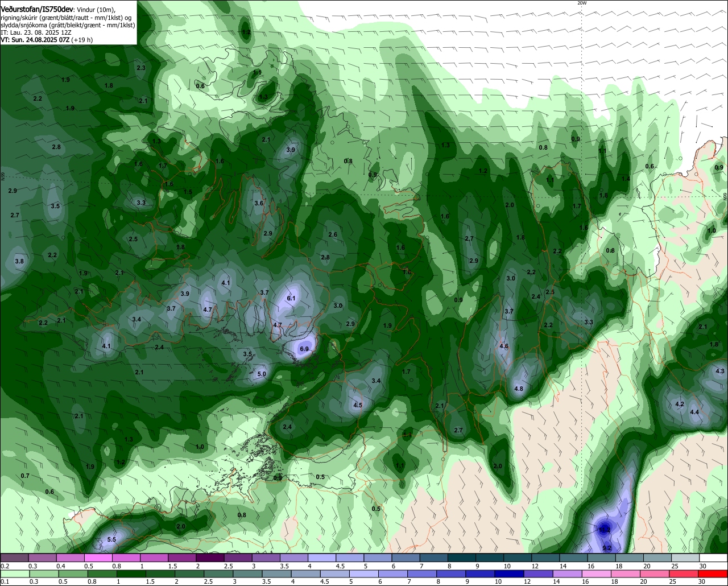Click the 5.0 precipitation value on the map

coord(262,374)
